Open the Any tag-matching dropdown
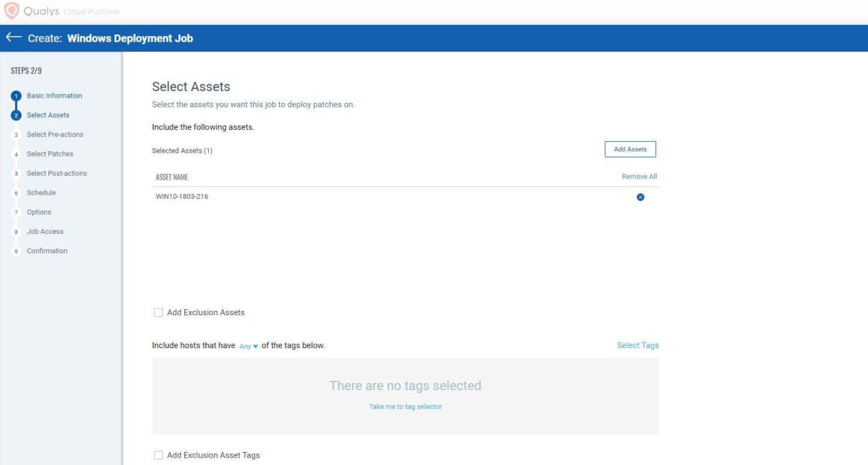This screenshot has width=868, height=465. coord(247,346)
